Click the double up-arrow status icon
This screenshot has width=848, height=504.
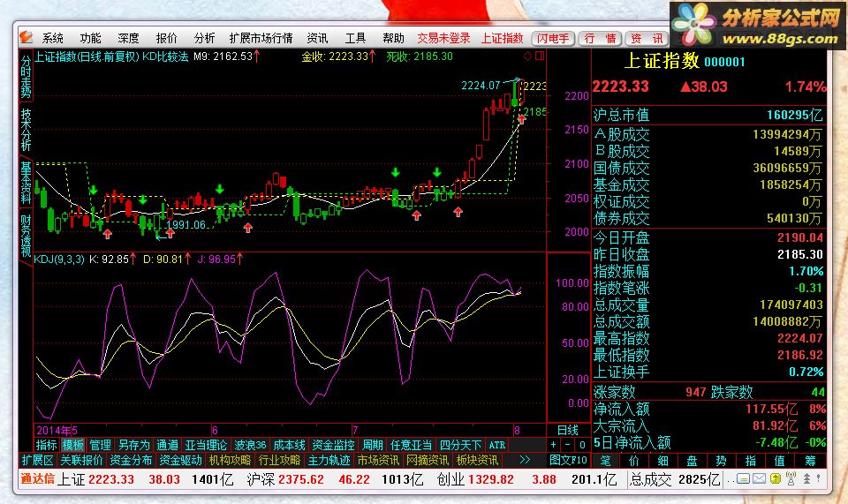tap(806, 478)
